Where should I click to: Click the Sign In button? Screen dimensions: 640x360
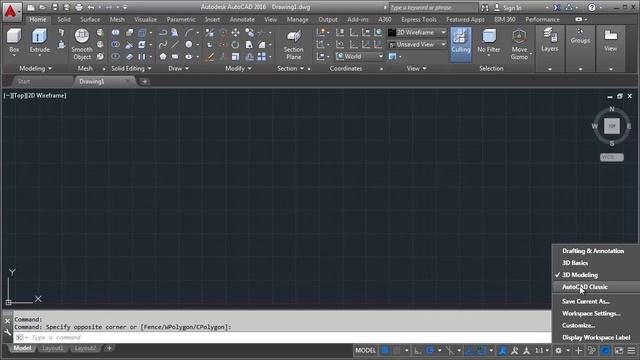[x=508, y=8]
